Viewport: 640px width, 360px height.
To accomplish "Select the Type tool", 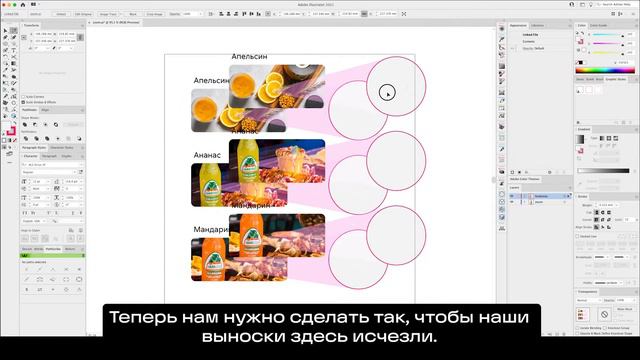I will pos(13,50).
